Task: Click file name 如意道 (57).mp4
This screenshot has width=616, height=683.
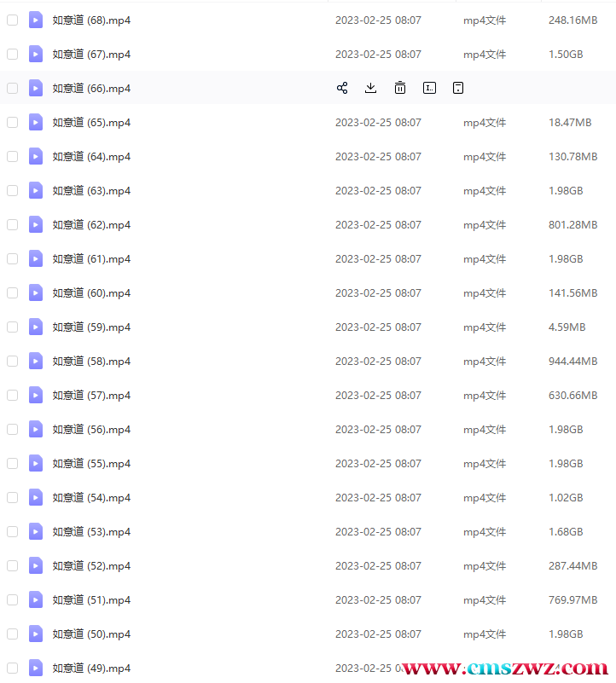Action: [x=91, y=395]
